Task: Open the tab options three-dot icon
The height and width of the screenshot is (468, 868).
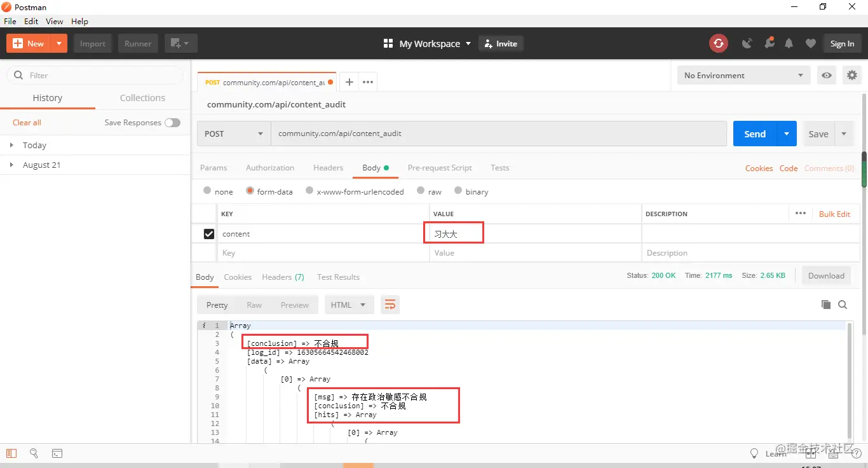Action: pyautogui.click(x=368, y=82)
